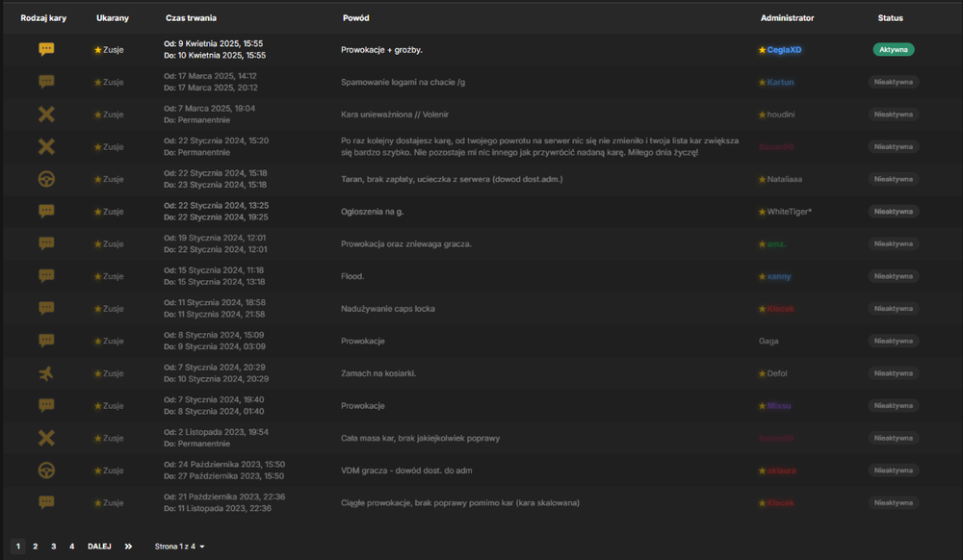The height and width of the screenshot is (560, 963).
Task: Open administrator Nataliaaa profile link
Action: point(784,179)
